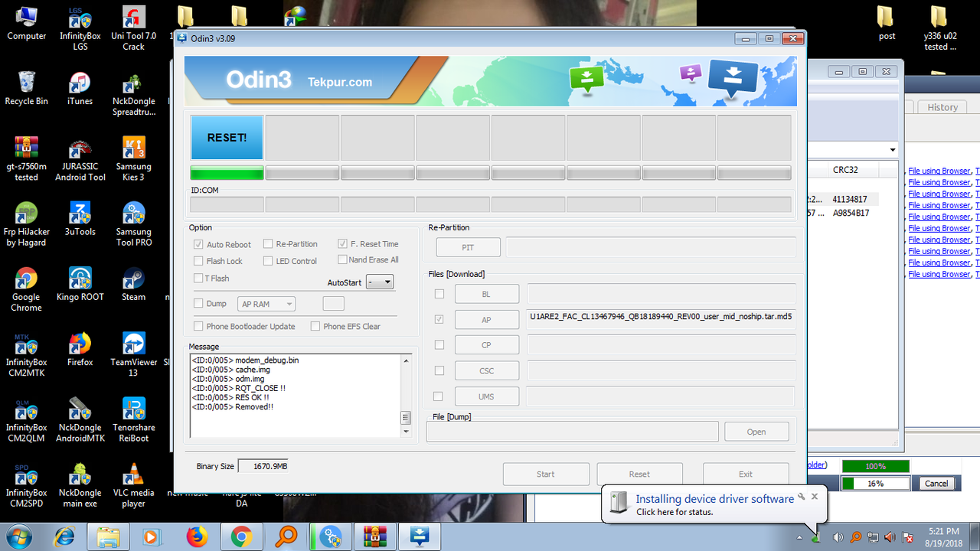Close the driver installation notification balloon
The width and height of the screenshot is (980, 551).
[815, 496]
